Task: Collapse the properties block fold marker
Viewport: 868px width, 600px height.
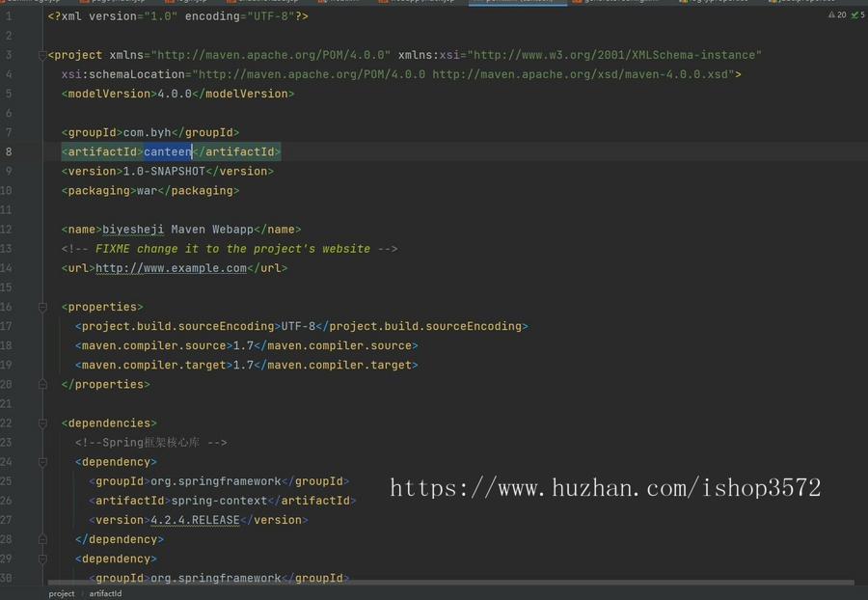Action: point(42,307)
